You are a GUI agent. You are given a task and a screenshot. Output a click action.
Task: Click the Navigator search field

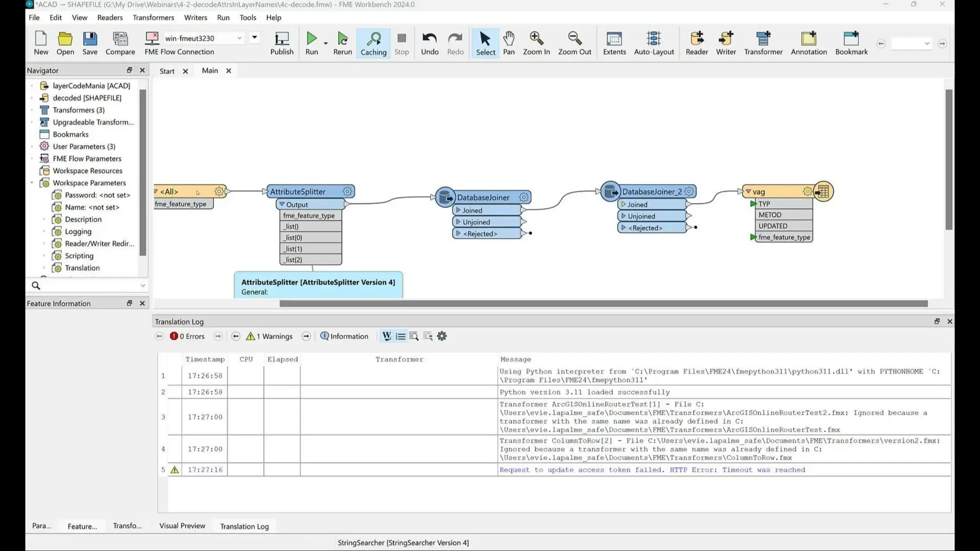89,286
